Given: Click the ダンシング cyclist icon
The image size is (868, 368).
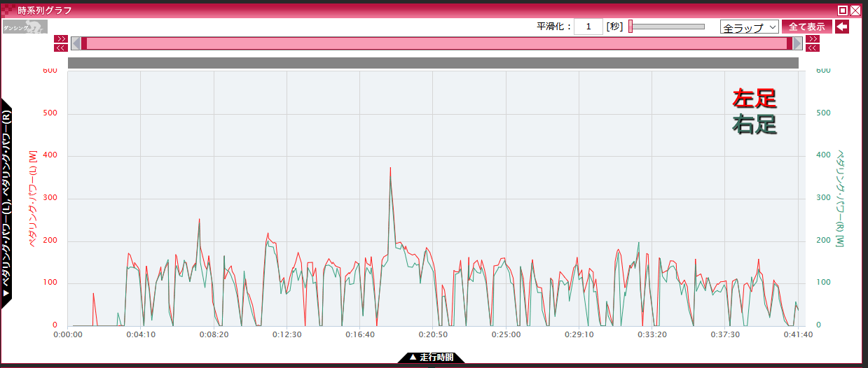Looking at the screenshot, I should pos(25,27).
